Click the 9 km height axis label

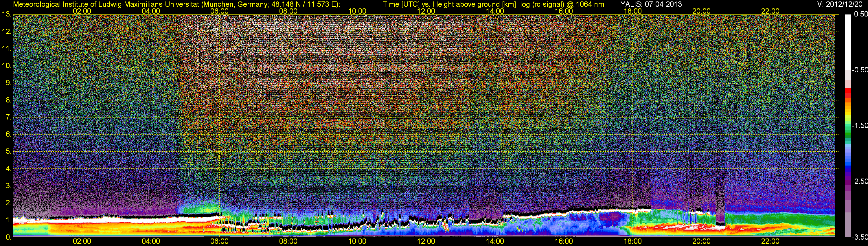click(8, 83)
